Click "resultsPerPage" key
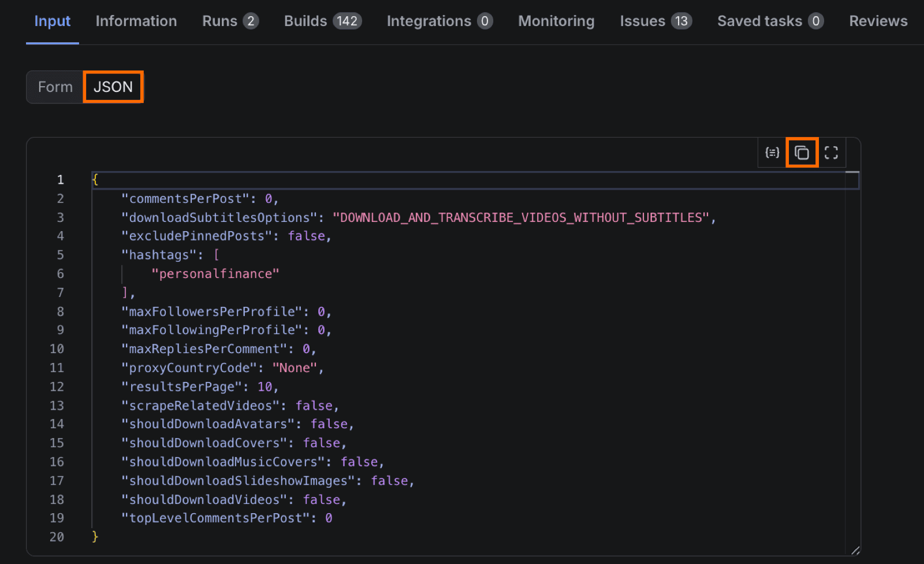Image resolution: width=924 pixels, height=564 pixels. click(182, 387)
